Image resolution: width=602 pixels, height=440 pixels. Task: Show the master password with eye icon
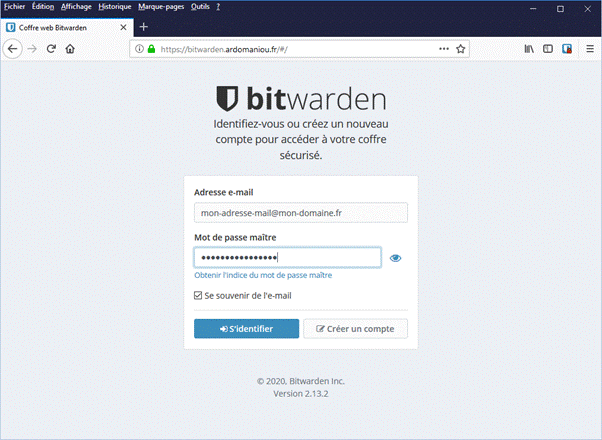click(x=395, y=258)
